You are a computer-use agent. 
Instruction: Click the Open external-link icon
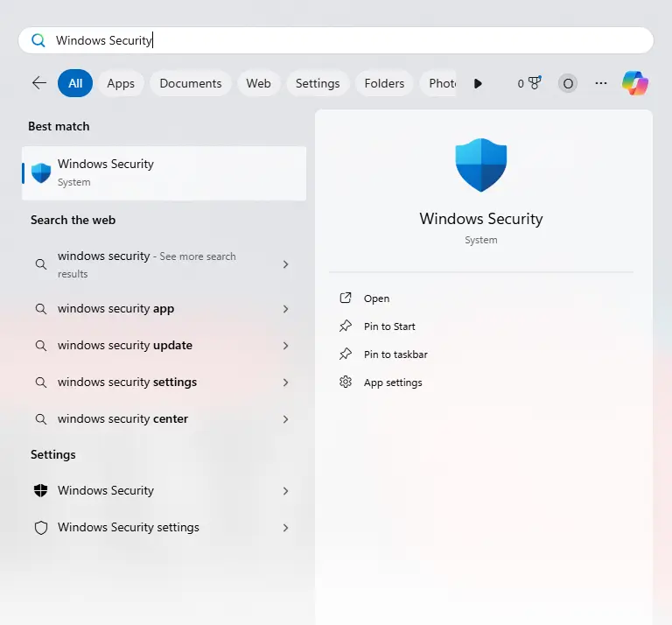tap(346, 298)
